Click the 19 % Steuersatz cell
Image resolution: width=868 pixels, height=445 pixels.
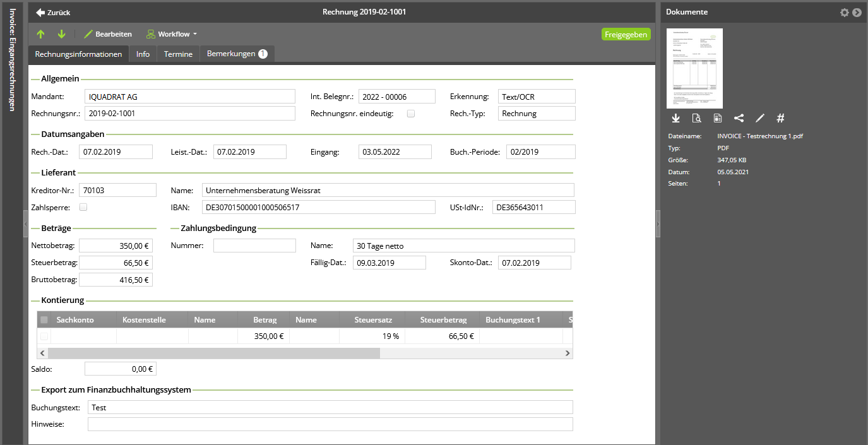(x=372, y=336)
